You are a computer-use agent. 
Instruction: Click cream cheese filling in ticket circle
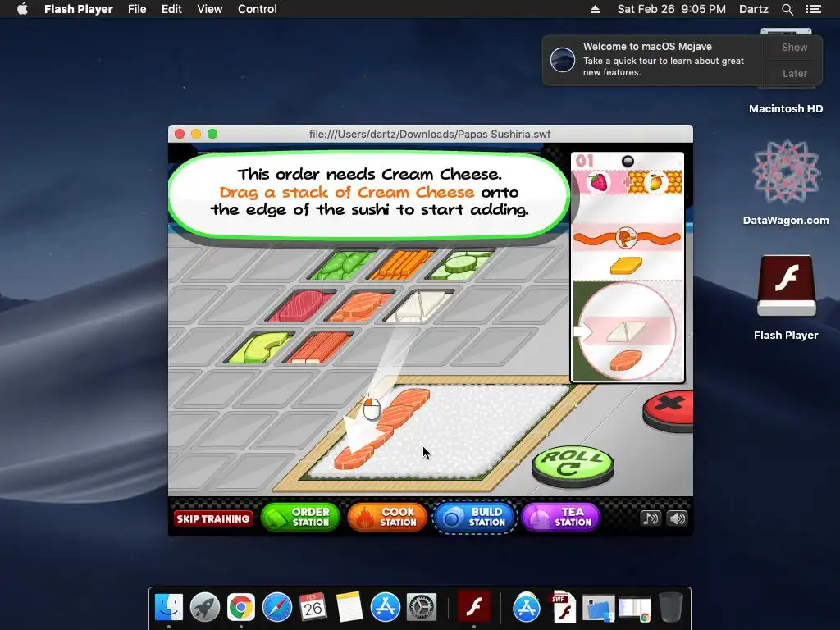point(626,331)
